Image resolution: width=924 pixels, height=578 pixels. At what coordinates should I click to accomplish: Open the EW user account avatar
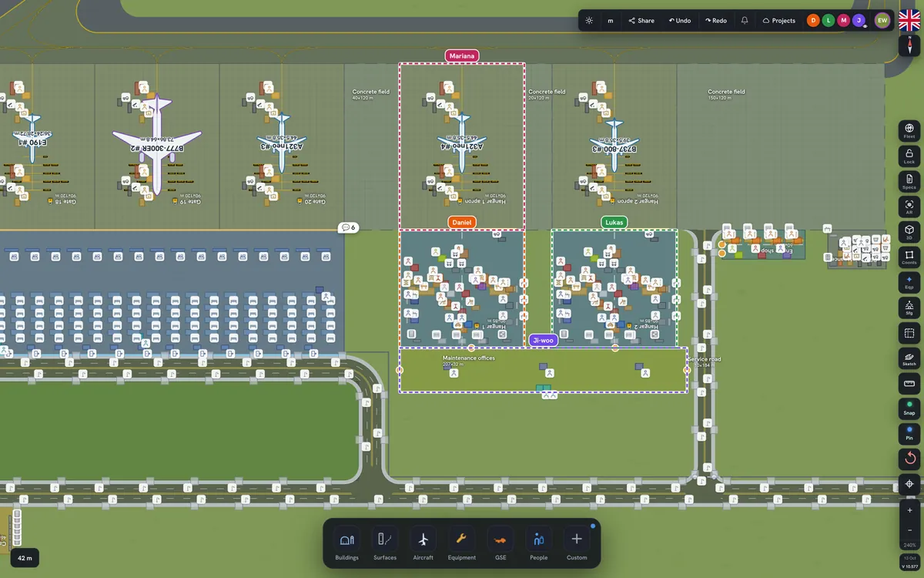pyautogui.click(x=882, y=21)
